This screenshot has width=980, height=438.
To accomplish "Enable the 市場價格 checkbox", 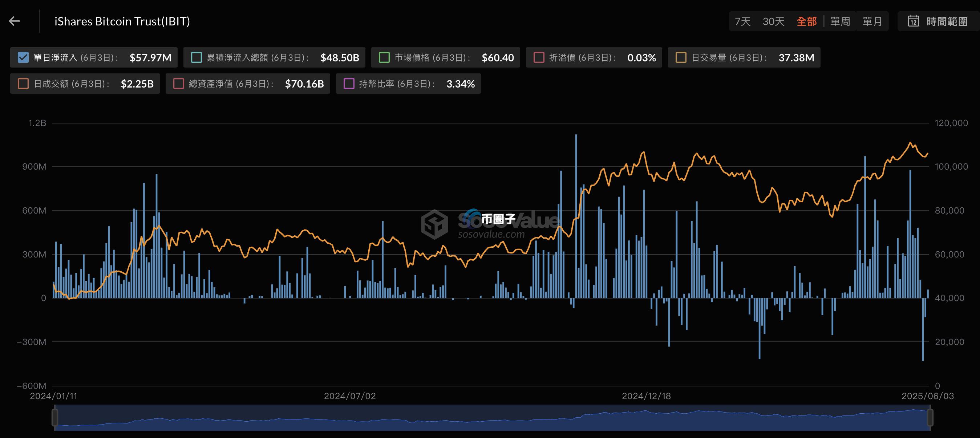I will (384, 57).
